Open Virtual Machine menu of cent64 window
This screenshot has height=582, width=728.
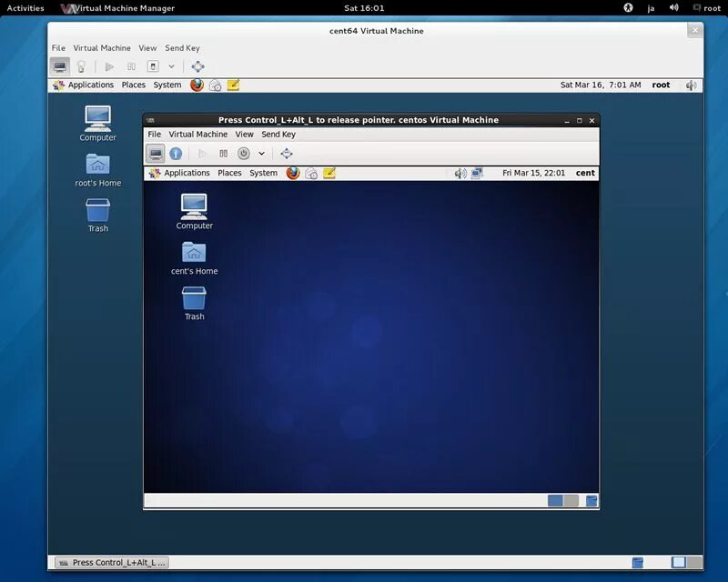point(102,48)
